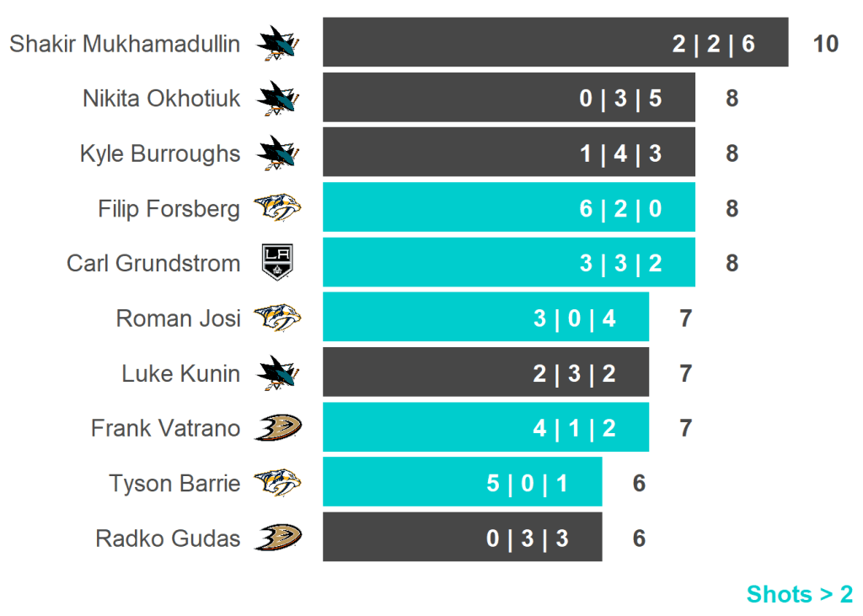Click the Filip Forsberg player name

point(169,208)
